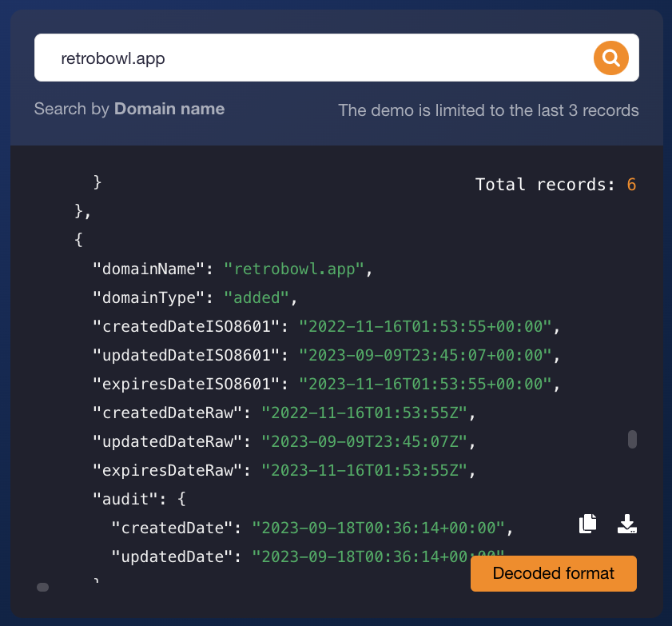Click the createdDateISO8601 value
672x626 pixels.
(425, 327)
